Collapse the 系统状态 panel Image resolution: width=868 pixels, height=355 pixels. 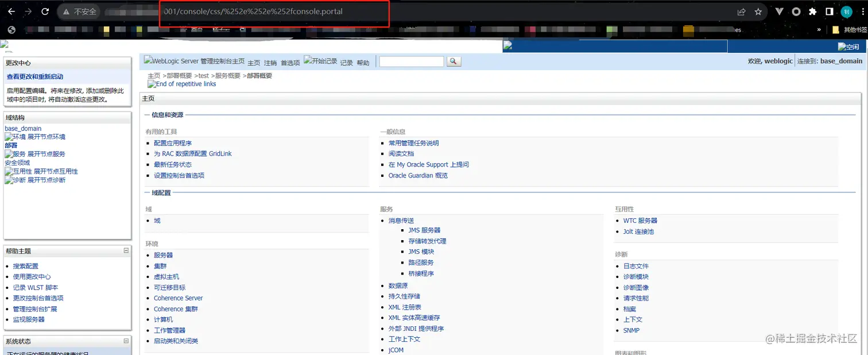point(126,341)
